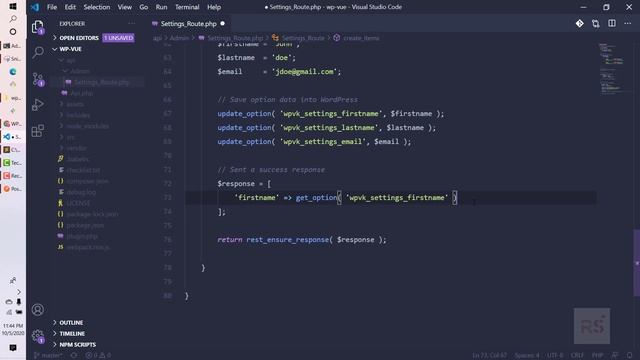Open the Edit menu

[70, 7]
